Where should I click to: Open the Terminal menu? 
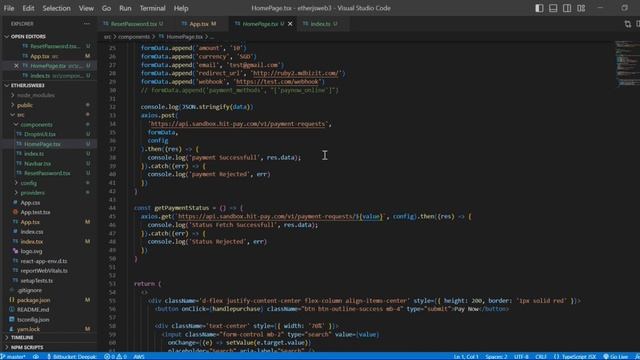(153, 8)
